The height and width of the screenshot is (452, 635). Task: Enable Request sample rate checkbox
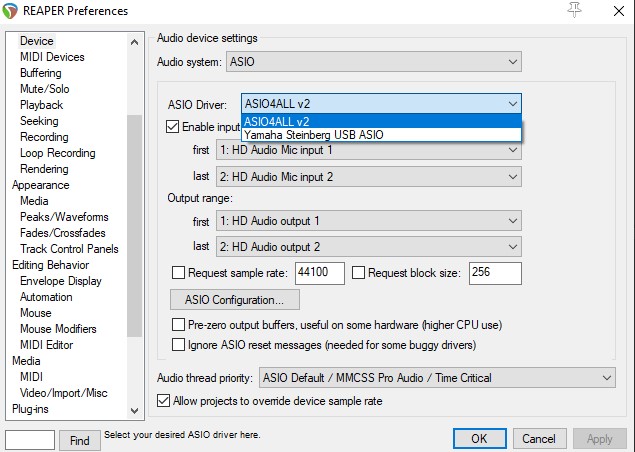click(179, 272)
